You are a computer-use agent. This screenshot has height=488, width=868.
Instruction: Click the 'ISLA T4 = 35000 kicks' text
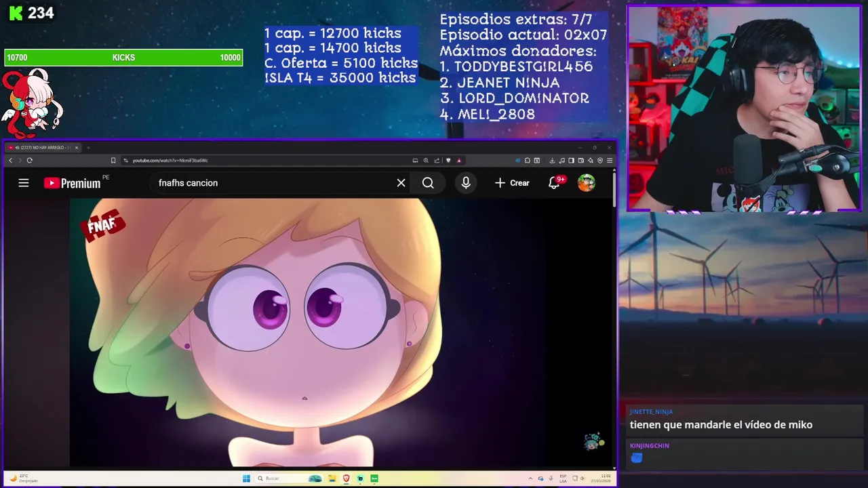pos(340,78)
